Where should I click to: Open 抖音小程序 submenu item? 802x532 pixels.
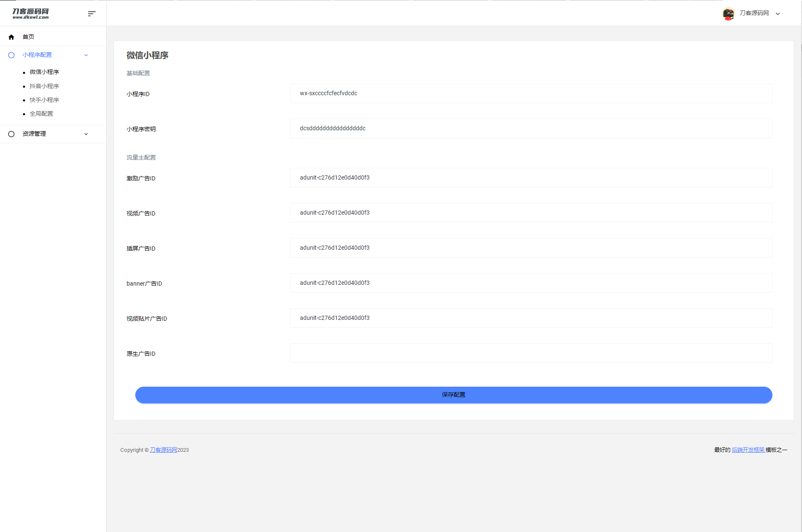tap(44, 86)
